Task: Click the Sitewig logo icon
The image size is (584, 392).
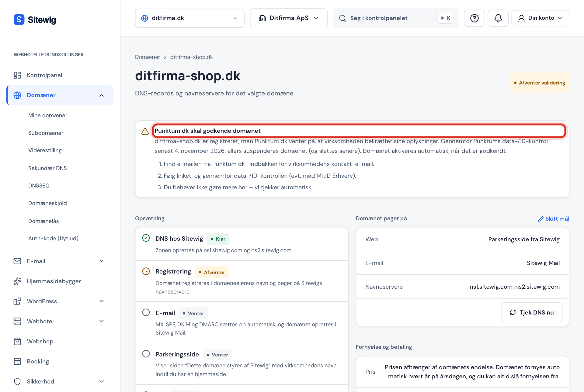Action: coord(19,19)
